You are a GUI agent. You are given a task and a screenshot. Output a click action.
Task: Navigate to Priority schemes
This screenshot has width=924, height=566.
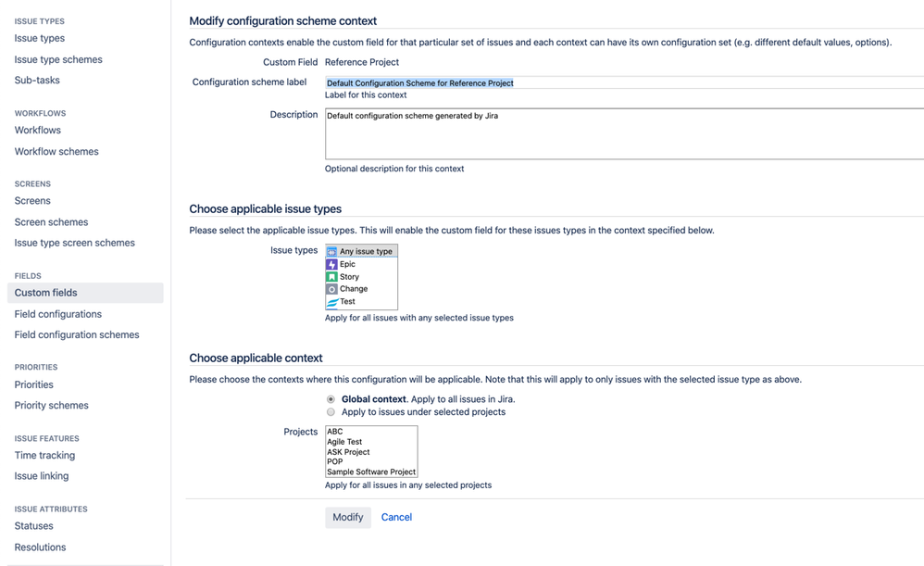pyautogui.click(x=51, y=406)
